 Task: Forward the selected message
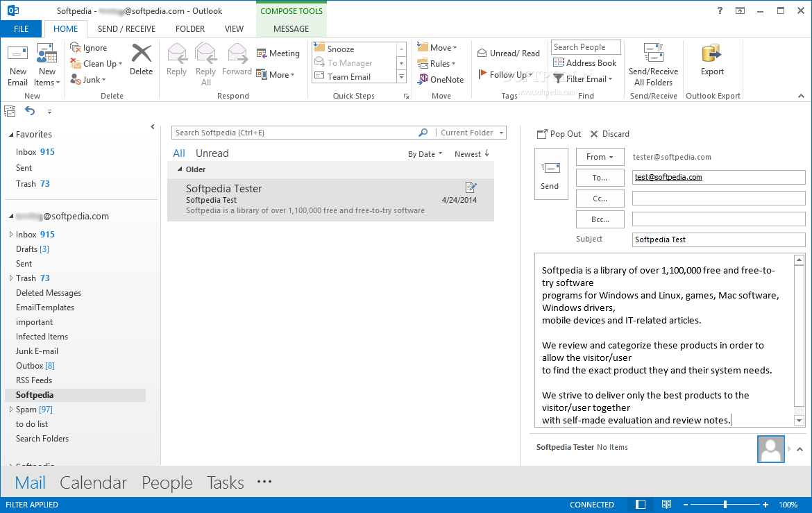click(237, 60)
